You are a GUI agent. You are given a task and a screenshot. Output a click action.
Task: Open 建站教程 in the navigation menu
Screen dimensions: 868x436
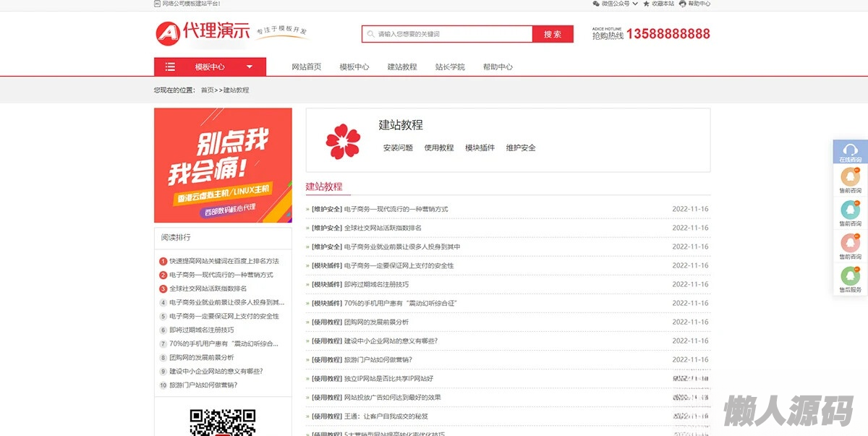pos(402,67)
